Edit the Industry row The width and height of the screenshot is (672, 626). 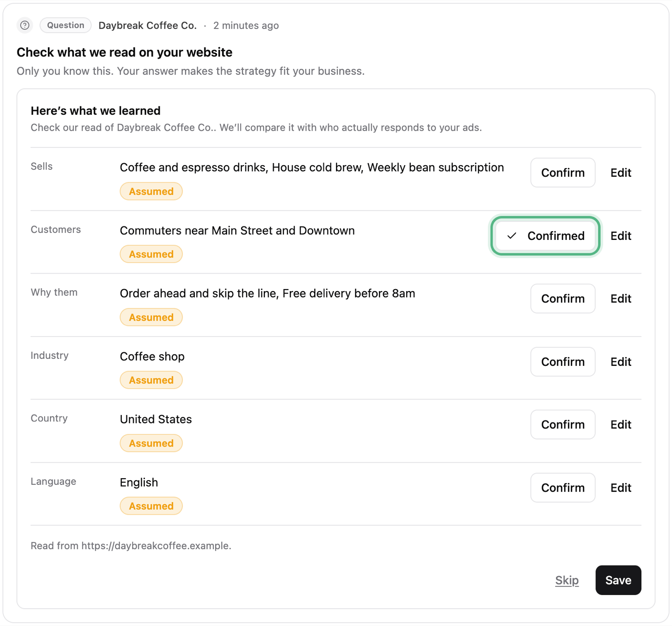(x=621, y=362)
